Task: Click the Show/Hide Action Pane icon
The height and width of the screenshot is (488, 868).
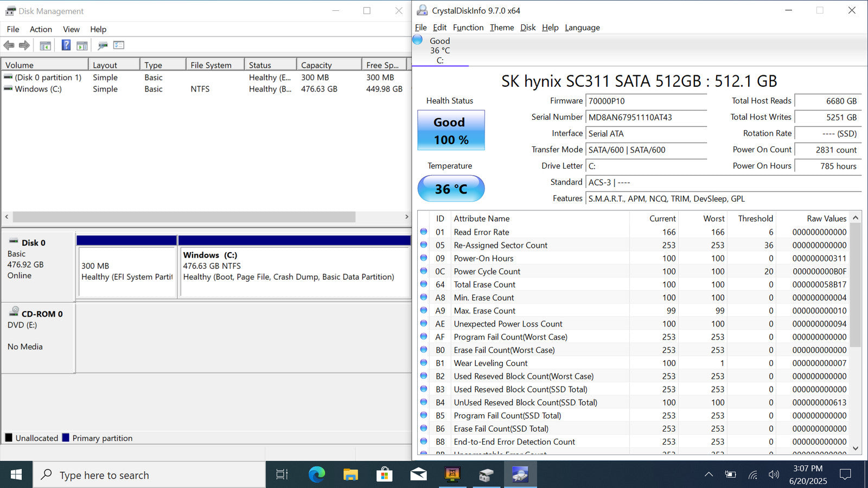Action: [x=82, y=46]
